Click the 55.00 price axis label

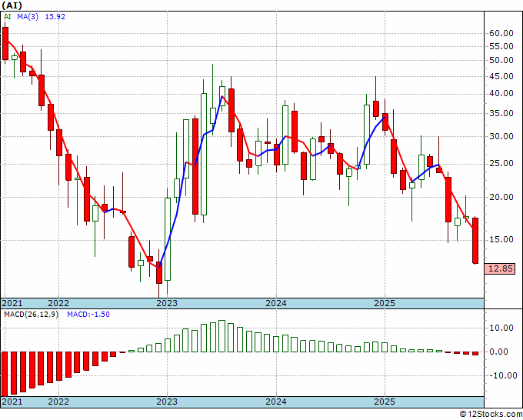(501, 46)
